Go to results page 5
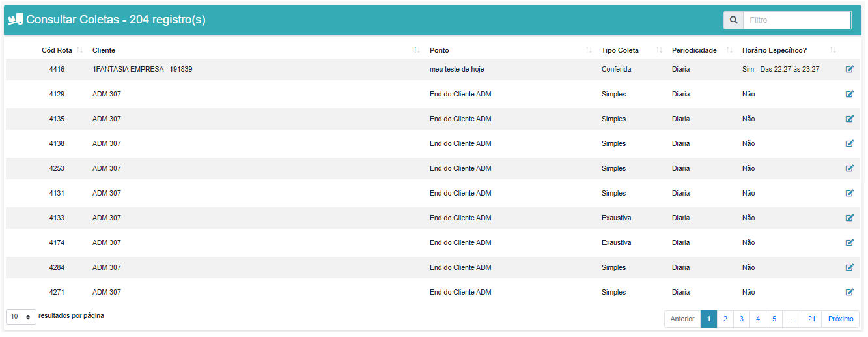 (774, 319)
